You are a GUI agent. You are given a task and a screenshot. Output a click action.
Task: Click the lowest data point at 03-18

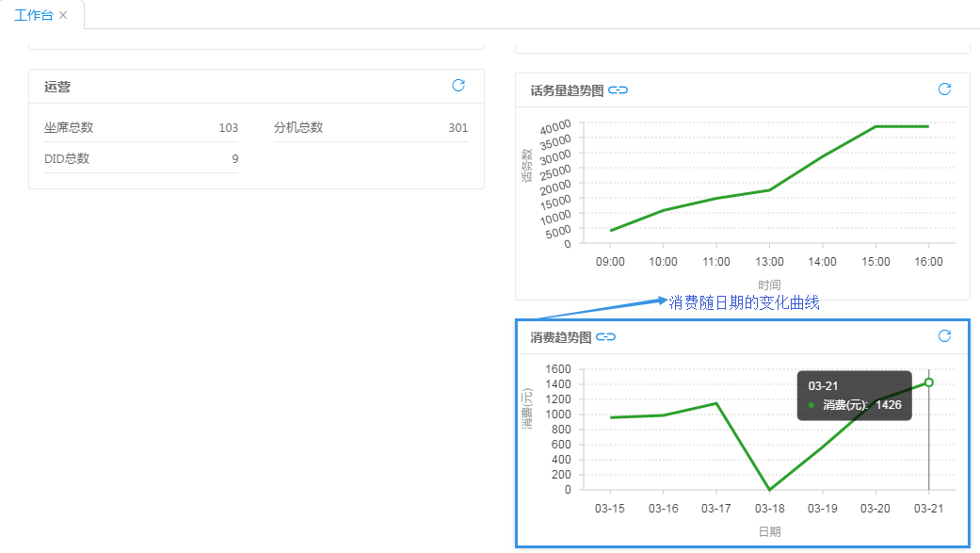pos(769,489)
